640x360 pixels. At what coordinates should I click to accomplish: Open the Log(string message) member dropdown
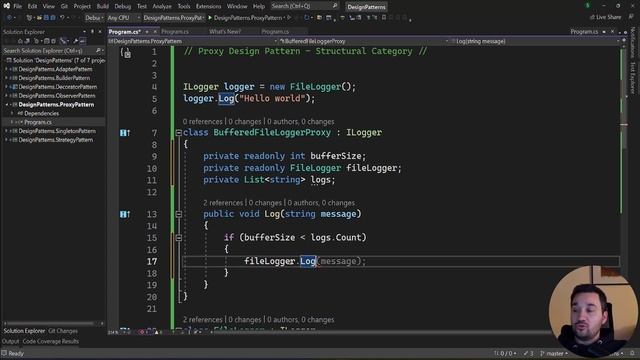[x=535, y=41]
